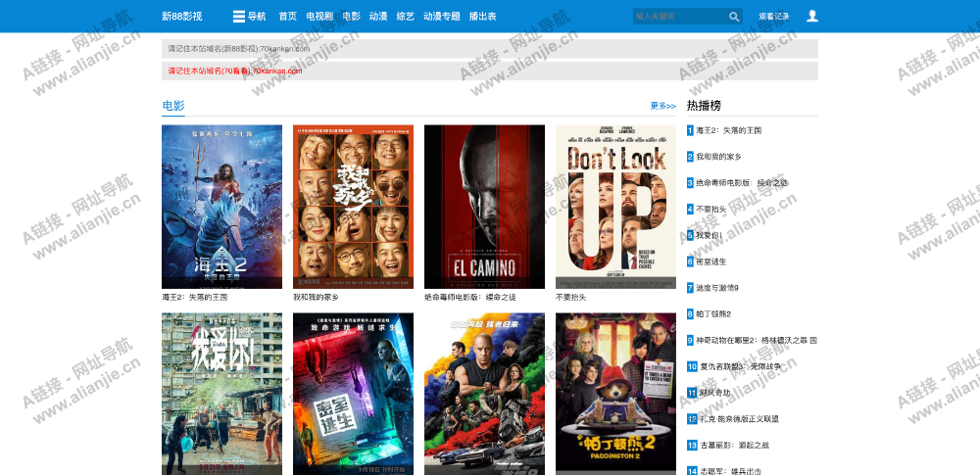Click title 绝命毒师电影版:续命之徒 under poster
The image size is (980, 475).
pyautogui.click(x=470, y=297)
